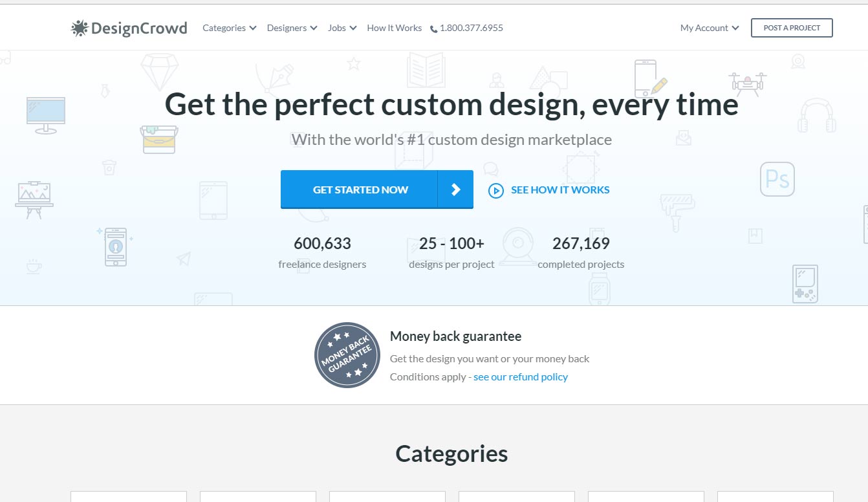Viewport: 868px width, 502px height.
Task: Click Get Started Now button
Action: tap(360, 190)
